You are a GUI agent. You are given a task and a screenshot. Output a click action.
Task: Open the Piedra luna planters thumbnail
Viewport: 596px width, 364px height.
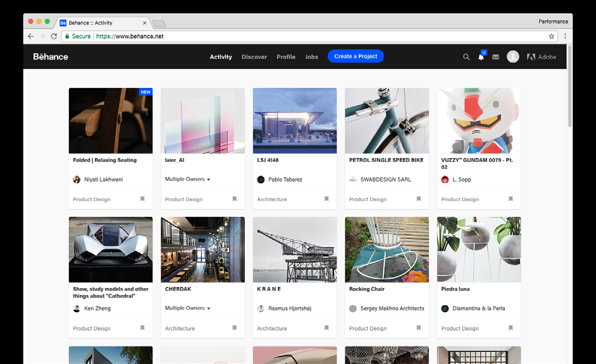point(478,250)
